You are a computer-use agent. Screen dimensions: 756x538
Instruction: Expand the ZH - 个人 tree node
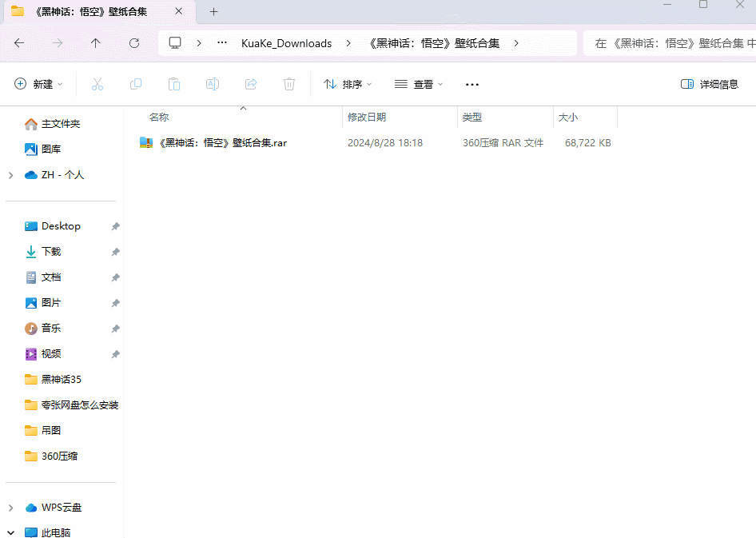click(10, 176)
